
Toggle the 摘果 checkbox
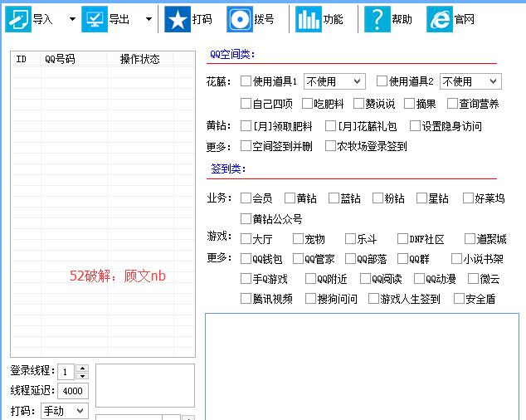409,104
